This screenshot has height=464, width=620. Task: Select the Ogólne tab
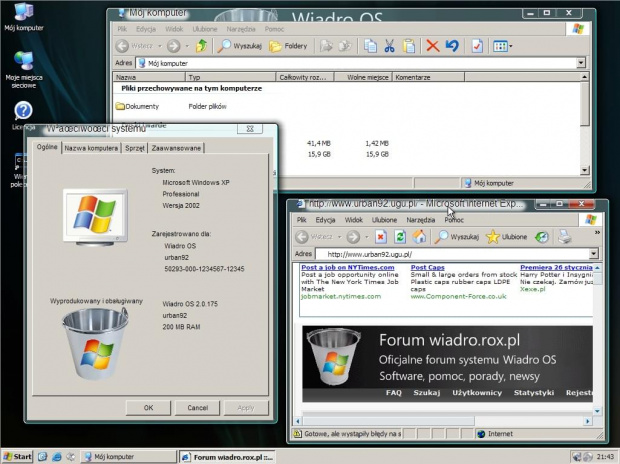47,147
